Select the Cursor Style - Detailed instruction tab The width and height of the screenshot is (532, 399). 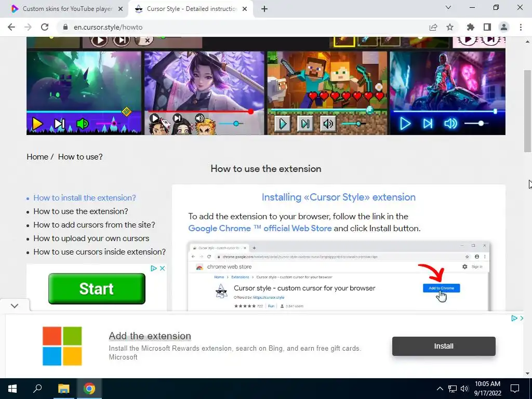(x=190, y=9)
